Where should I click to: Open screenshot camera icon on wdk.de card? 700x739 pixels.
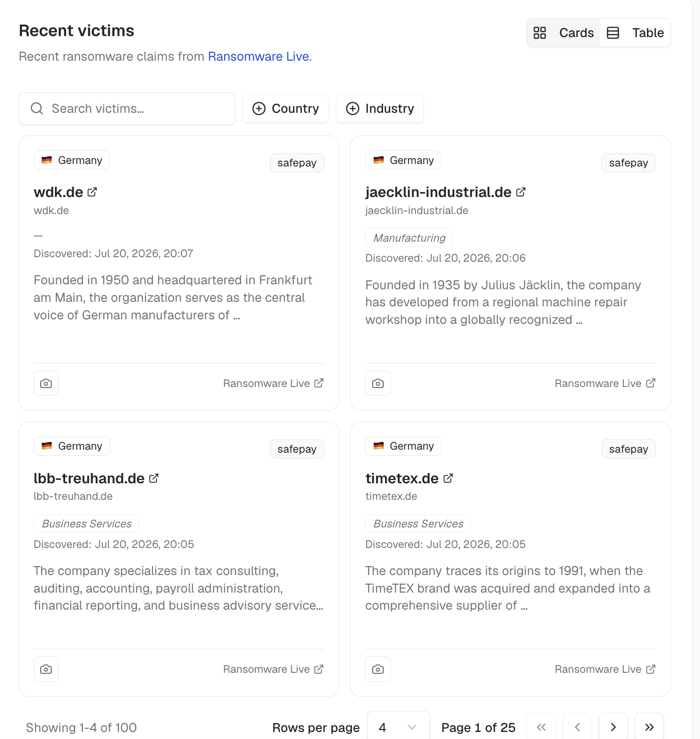46,384
